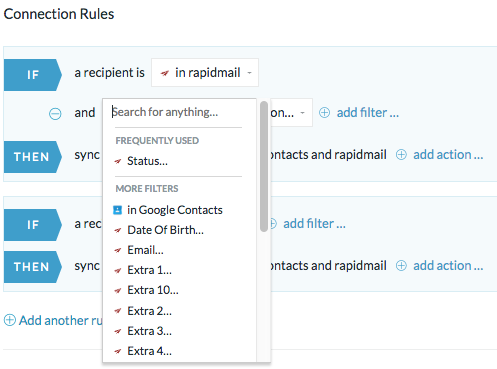Choose 'in Google Contacts' filter

[175, 210]
